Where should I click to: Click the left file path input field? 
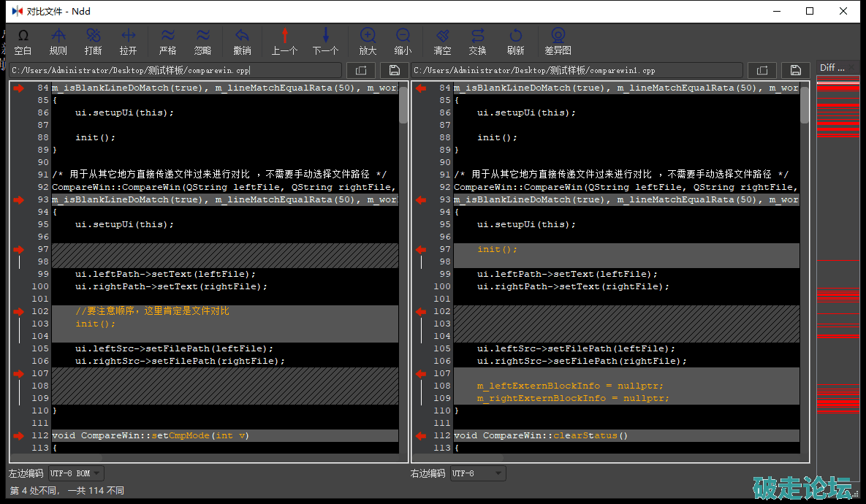pos(175,70)
